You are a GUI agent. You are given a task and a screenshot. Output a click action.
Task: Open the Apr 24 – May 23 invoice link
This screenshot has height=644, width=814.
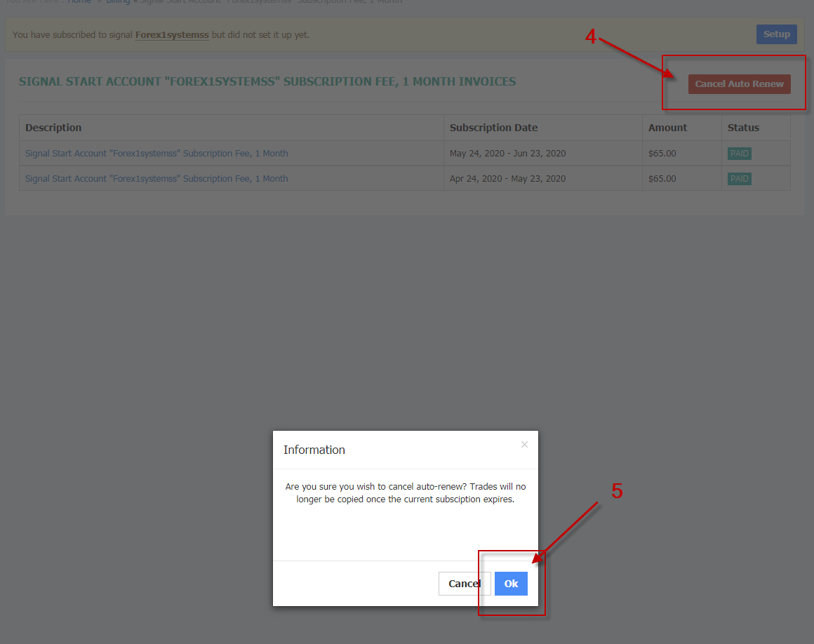156,178
